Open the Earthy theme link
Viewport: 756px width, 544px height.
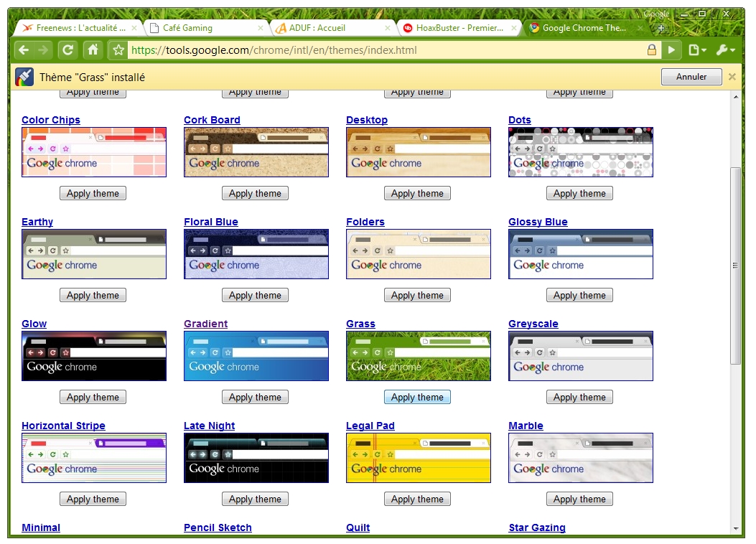[37, 222]
